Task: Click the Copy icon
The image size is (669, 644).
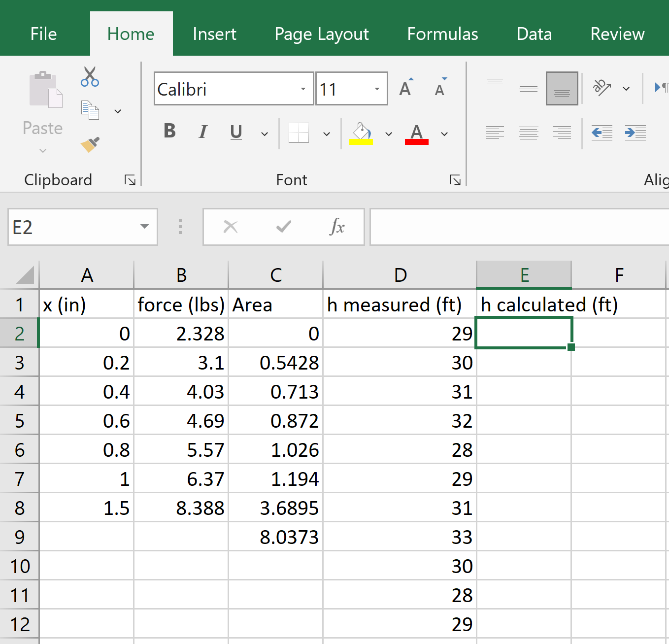Action: click(x=90, y=109)
